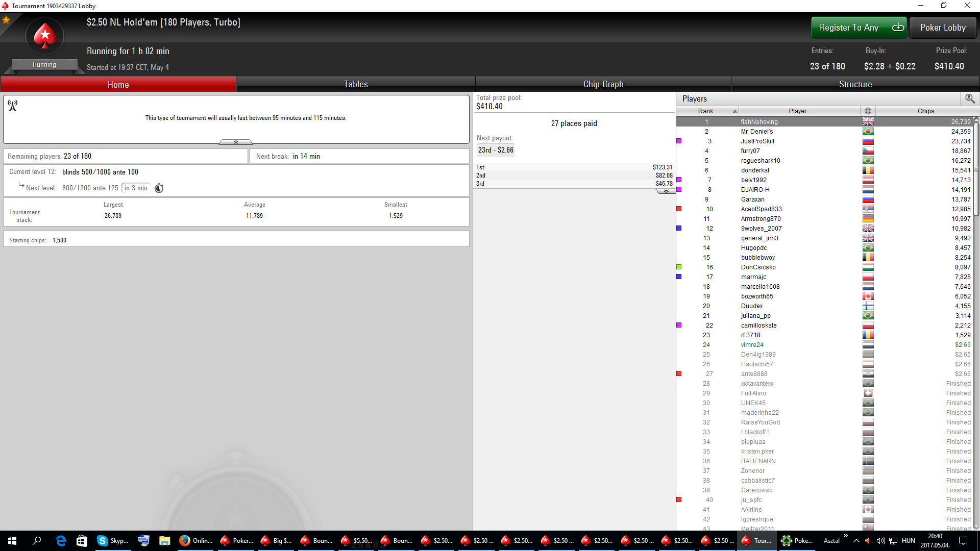Screen dimensions: 980x551
Task: Click Mr. Deniel's Brazil flag
Action: [x=868, y=132]
